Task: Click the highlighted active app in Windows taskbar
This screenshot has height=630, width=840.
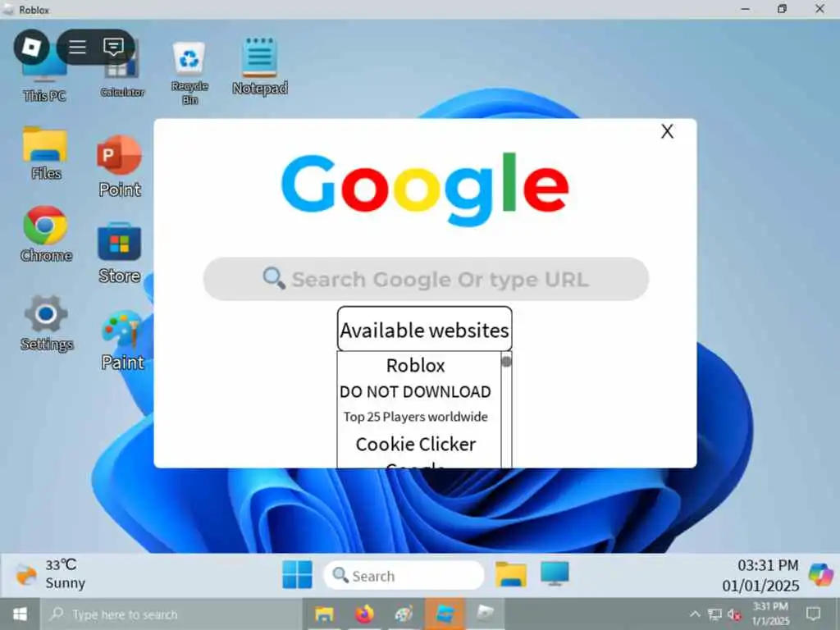Action: tap(445, 614)
